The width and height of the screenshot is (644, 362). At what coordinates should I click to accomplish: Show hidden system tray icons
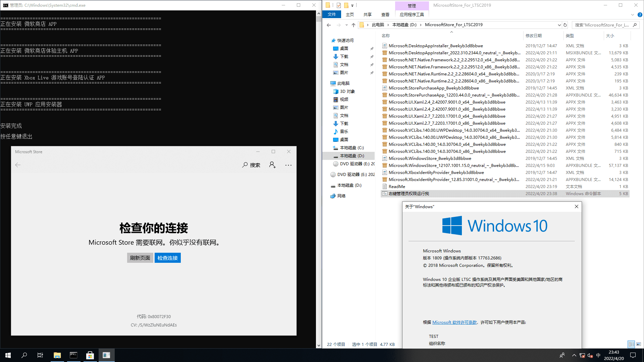click(574, 355)
